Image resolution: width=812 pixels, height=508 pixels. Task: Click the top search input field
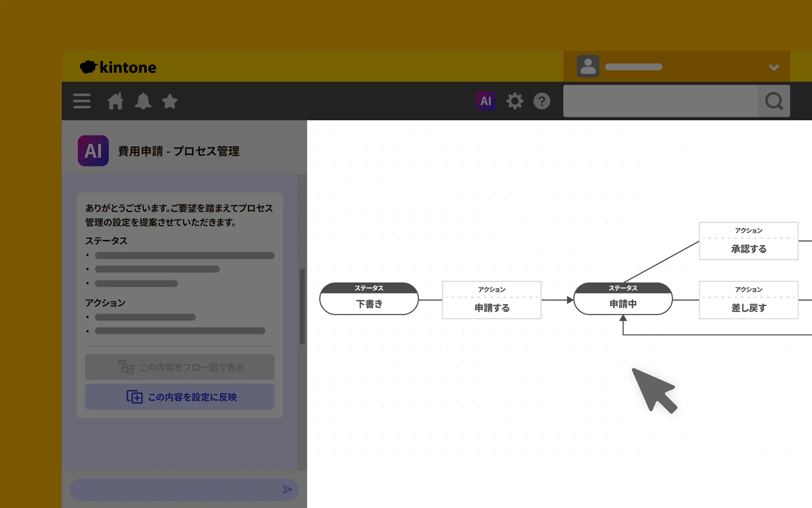coord(660,101)
